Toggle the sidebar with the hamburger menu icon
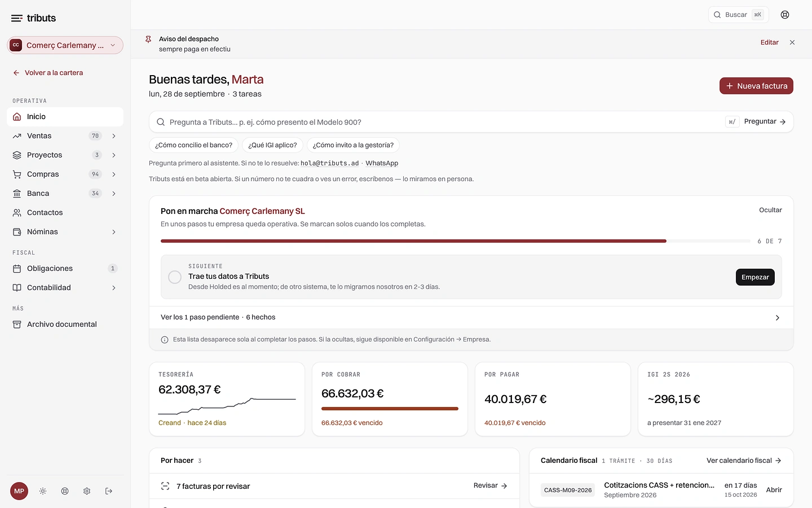This screenshot has width=812, height=508. [x=17, y=18]
